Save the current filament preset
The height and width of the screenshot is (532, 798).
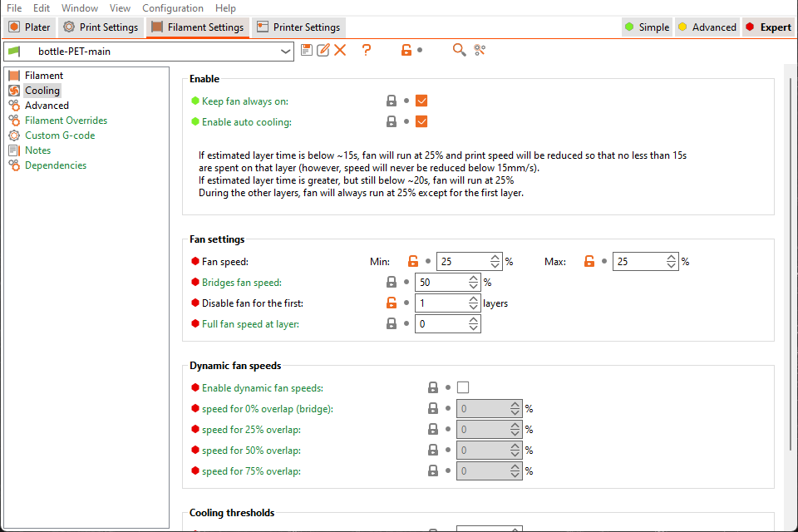[307, 50]
